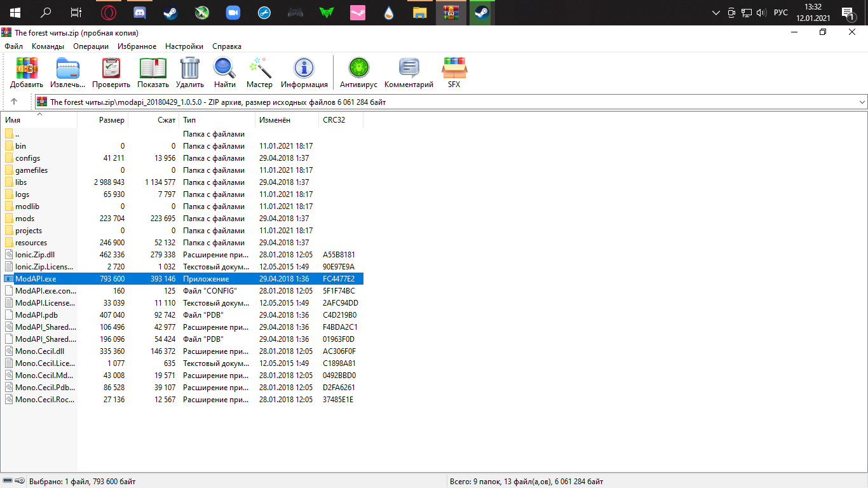
Task: Open the Комментарий (Comment) tool
Action: (x=409, y=72)
